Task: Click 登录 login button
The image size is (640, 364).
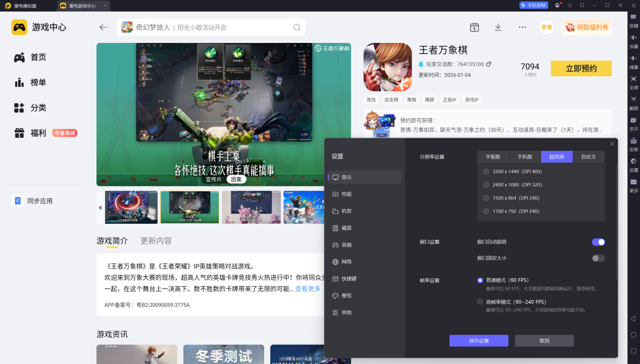Action: (x=547, y=27)
